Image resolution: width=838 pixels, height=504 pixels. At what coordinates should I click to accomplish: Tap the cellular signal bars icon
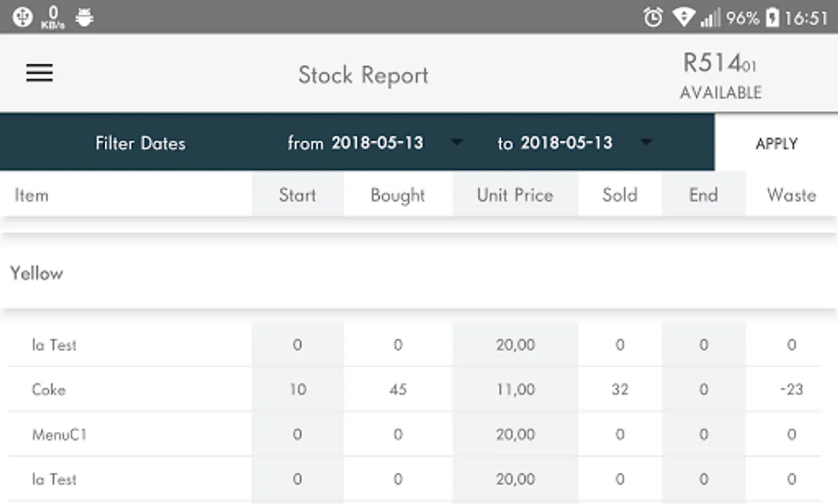(x=710, y=18)
